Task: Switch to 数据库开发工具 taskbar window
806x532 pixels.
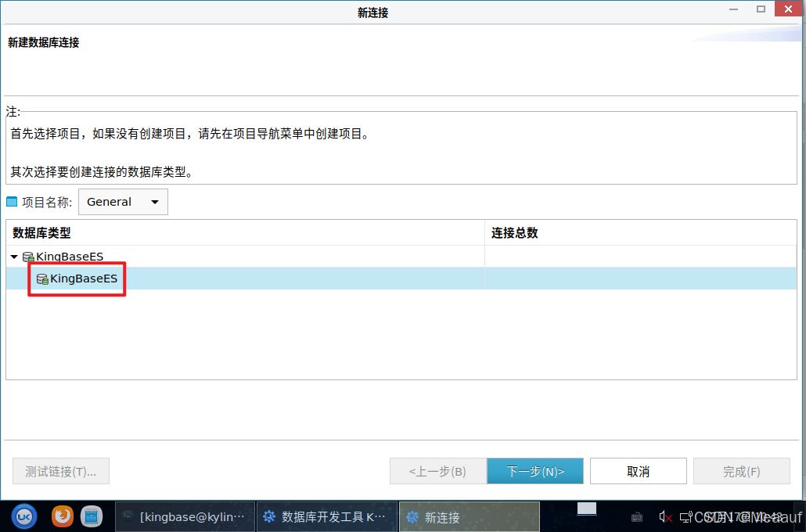Action: (327, 516)
